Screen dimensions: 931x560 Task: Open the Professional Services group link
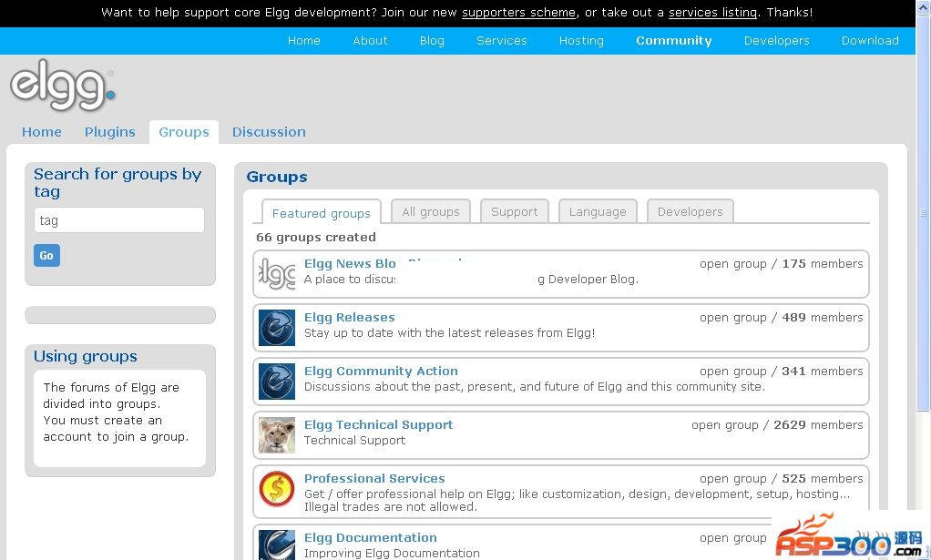[374, 478]
